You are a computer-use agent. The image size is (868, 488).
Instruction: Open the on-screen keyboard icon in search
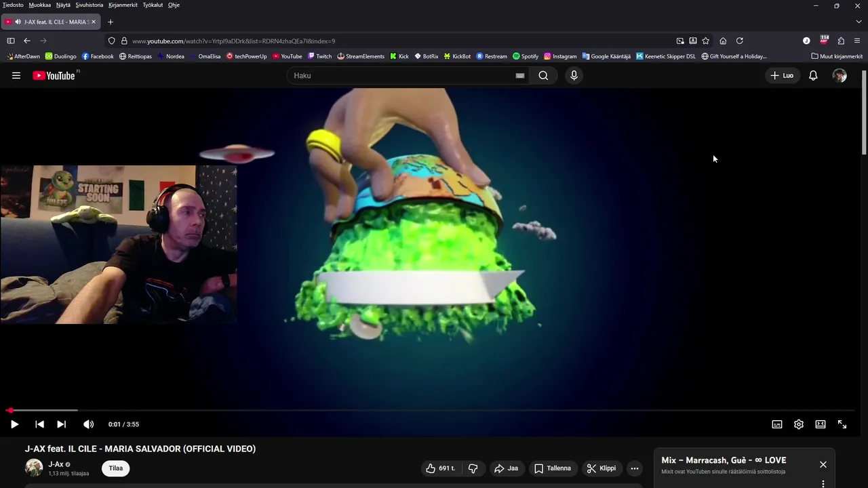(x=520, y=76)
